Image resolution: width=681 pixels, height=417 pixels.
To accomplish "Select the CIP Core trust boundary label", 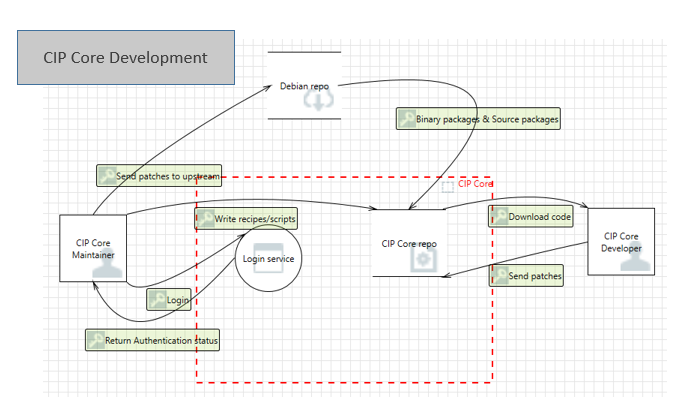I will click(475, 184).
